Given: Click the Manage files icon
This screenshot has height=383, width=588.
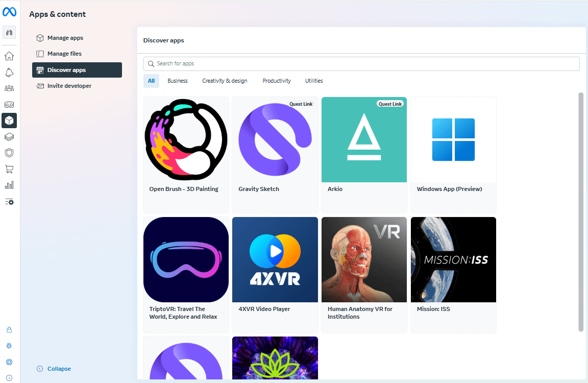Looking at the screenshot, I should (x=40, y=54).
